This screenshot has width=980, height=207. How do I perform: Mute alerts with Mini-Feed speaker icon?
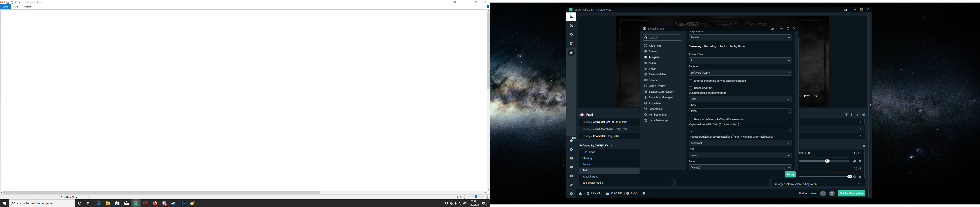click(x=864, y=115)
